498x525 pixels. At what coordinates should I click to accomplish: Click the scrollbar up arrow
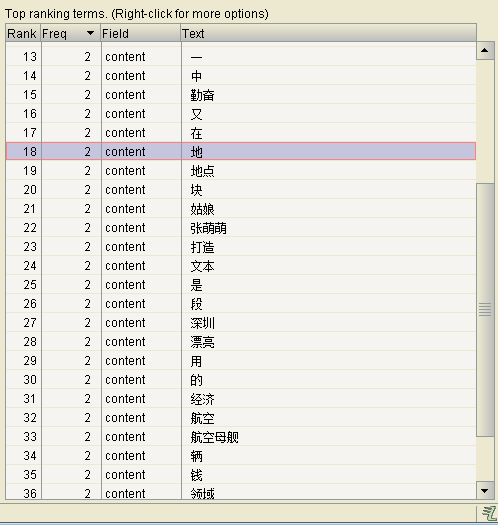pyautogui.click(x=485, y=51)
